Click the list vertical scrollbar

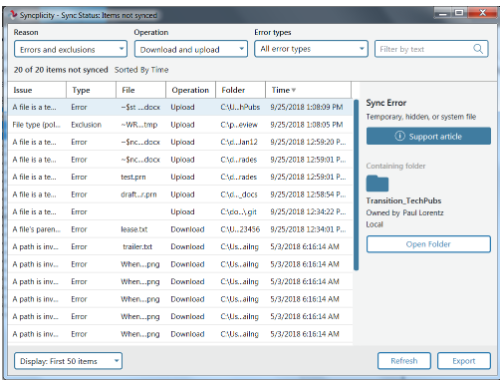click(x=356, y=185)
